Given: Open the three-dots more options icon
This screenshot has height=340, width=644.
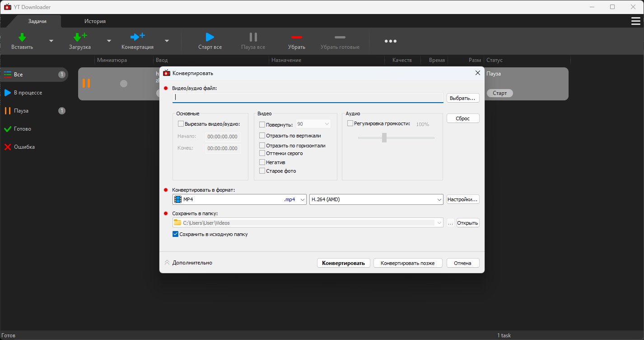Looking at the screenshot, I should click(390, 41).
